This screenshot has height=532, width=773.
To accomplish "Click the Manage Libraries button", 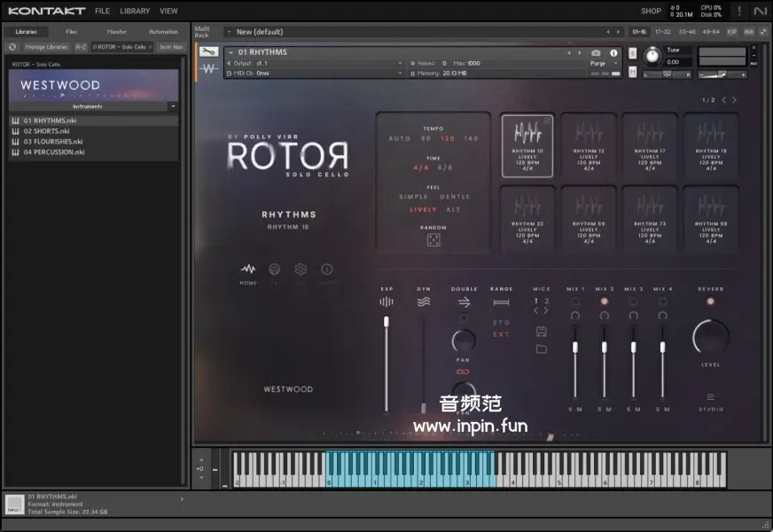I will click(47, 46).
